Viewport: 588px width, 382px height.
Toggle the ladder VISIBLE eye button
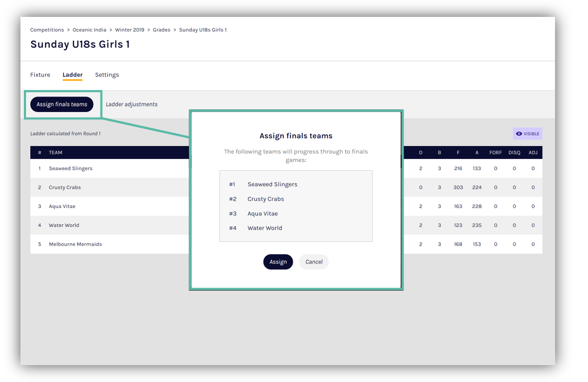coord(527,134)
